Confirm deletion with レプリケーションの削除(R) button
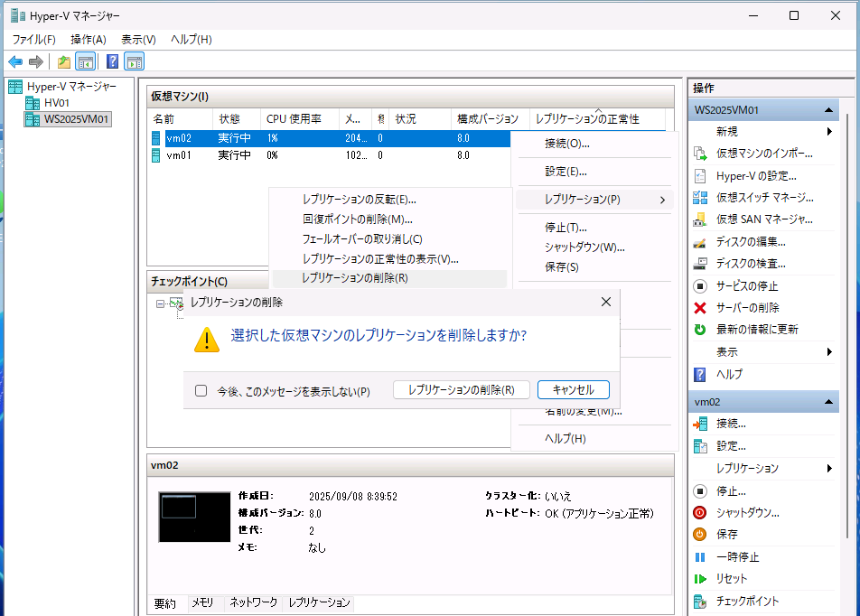 click(461, 389)
